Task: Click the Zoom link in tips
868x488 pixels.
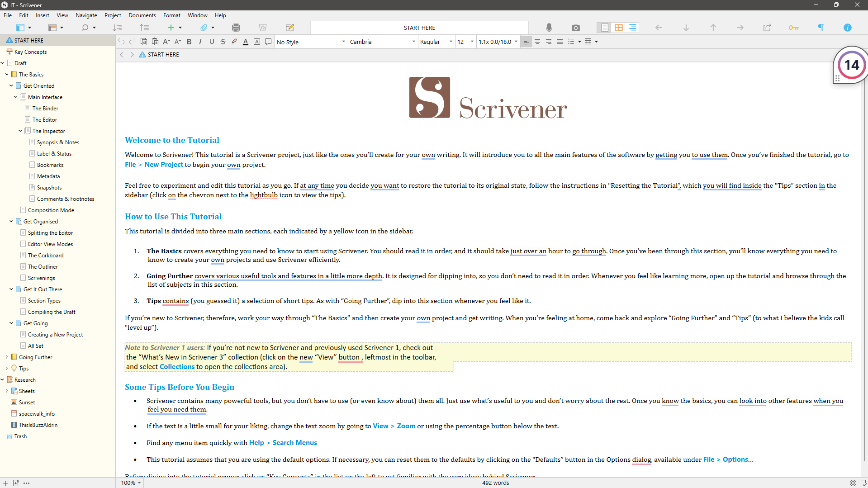Action: coord(406,426)
